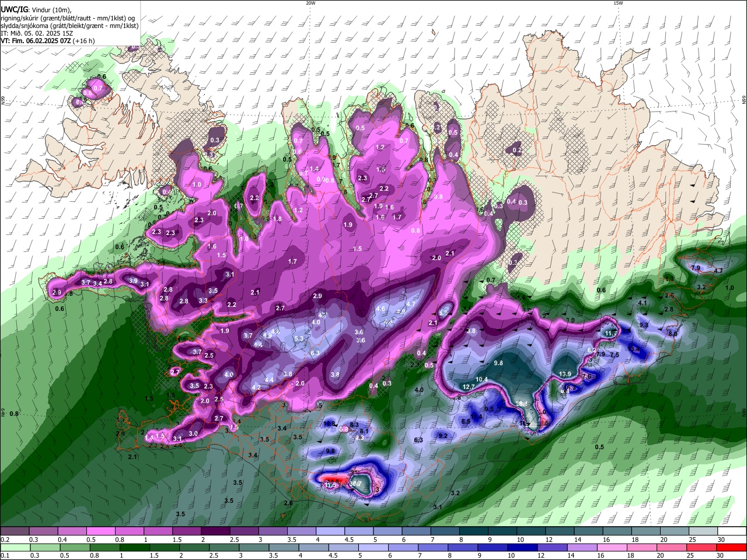Screen dimensions: 747x560
Task: Click the 8.5 value on the south coast
Action: coord(466,421)
